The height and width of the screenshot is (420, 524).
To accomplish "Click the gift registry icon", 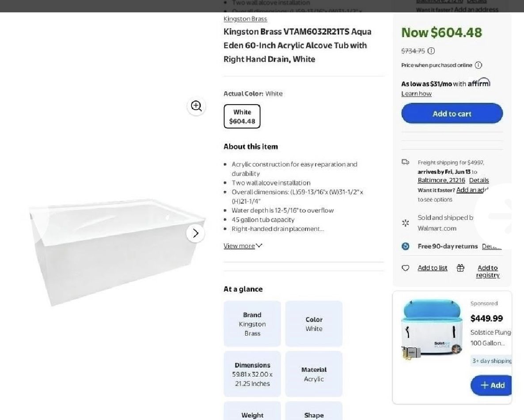I will [460, 268].
